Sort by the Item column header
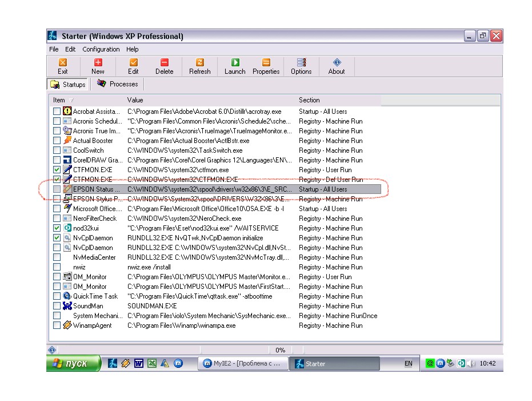 [87, 100]
